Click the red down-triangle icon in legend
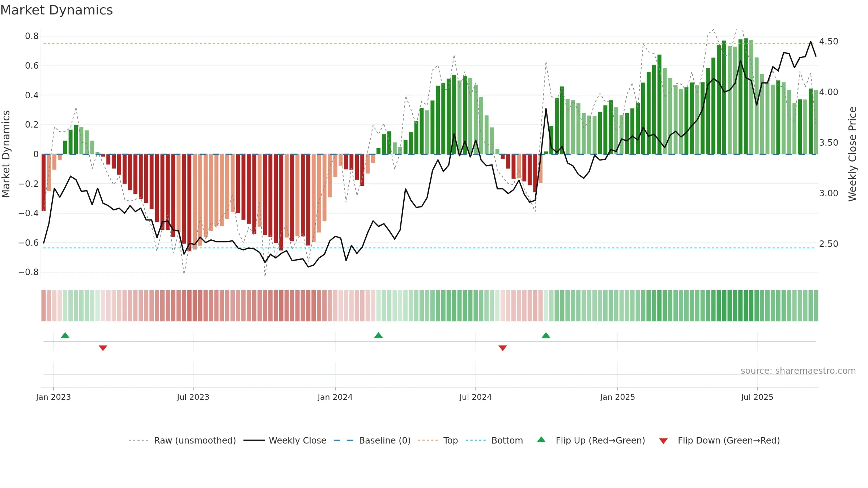 pos(663,441)
